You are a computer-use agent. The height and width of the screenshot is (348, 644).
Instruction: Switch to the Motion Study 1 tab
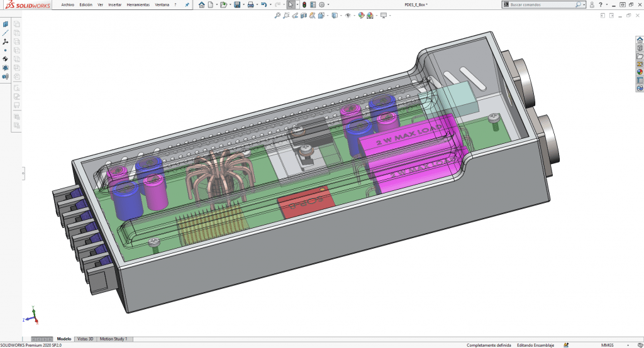click(113, 339)
